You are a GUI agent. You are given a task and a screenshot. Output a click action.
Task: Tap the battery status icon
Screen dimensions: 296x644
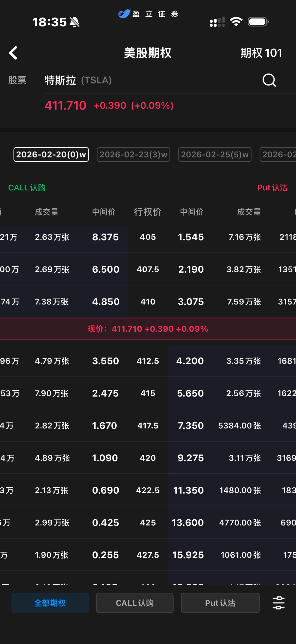pyautogui.click(x=258, y=22)
